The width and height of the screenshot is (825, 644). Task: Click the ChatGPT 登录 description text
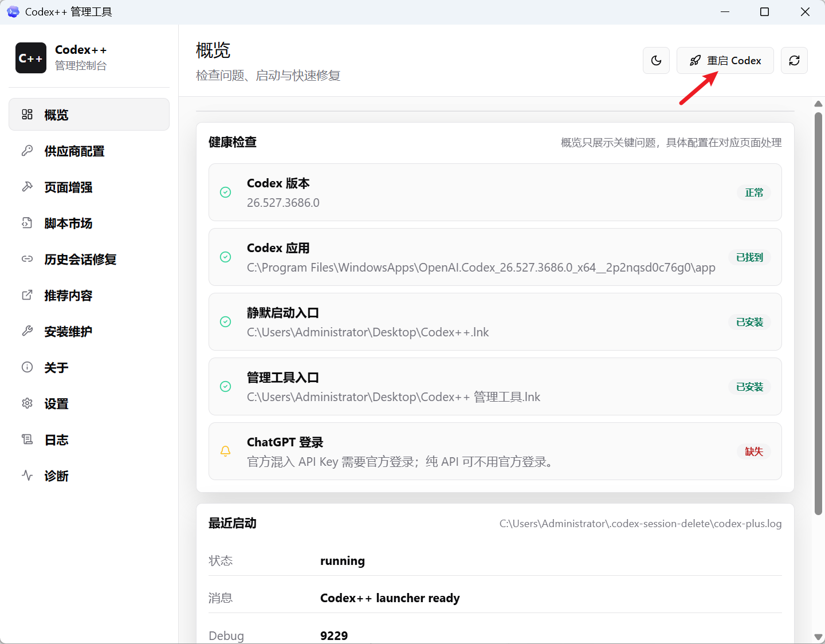[401, 462]
